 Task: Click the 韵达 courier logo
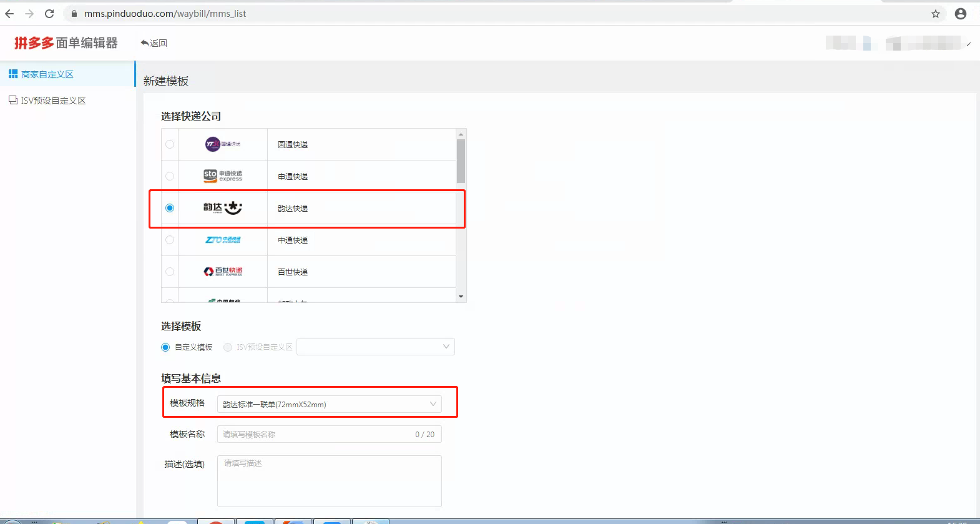tap(223, 207)
